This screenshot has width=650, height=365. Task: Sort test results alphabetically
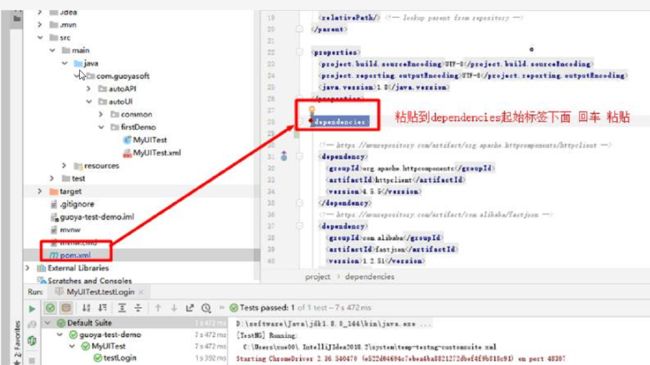tap(86, 308)
